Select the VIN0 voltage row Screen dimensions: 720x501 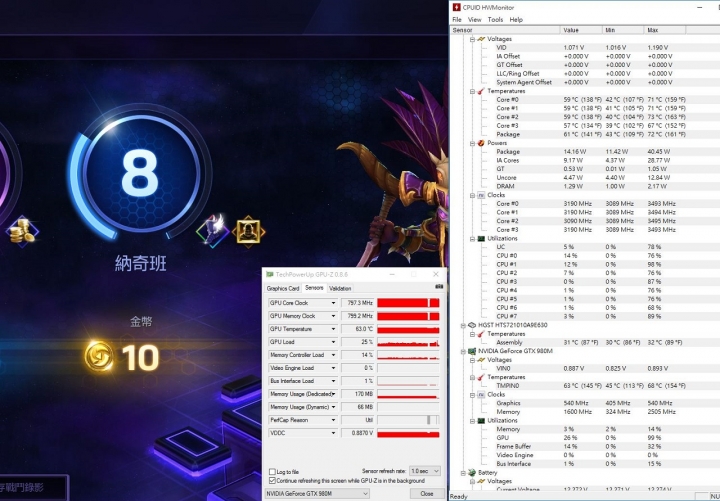tap(585, 368)
